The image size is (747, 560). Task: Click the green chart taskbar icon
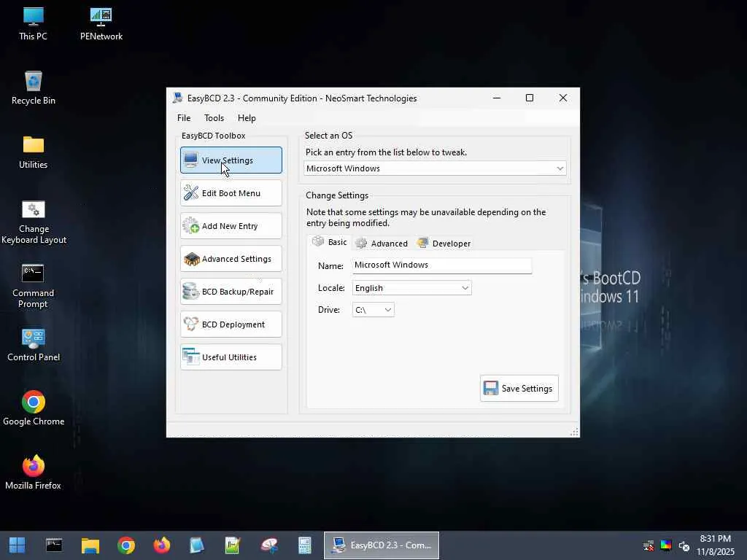233,545
